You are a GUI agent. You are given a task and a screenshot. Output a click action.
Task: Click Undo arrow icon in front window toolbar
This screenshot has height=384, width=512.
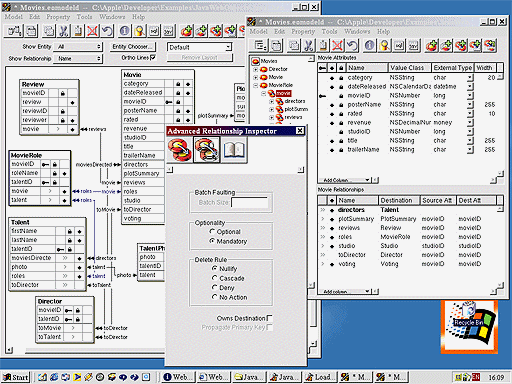(x=352, y=45)
